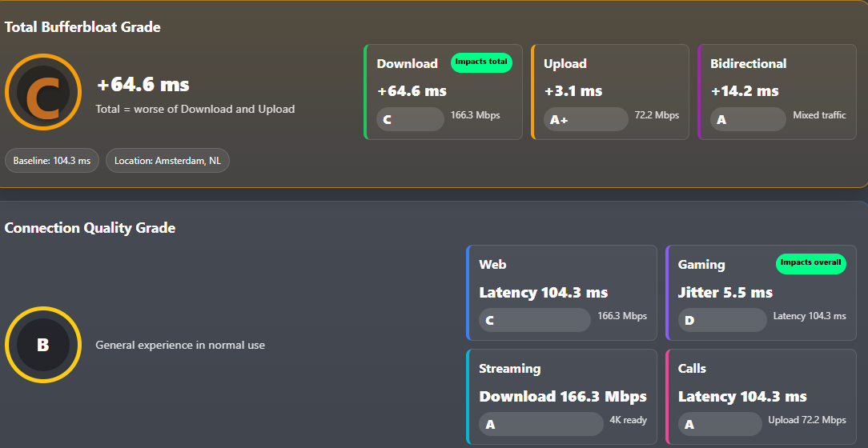The height and width of the screenshot is (448, 868).
Task: Click the Bidirectional A grade pill
Action: 749,119
